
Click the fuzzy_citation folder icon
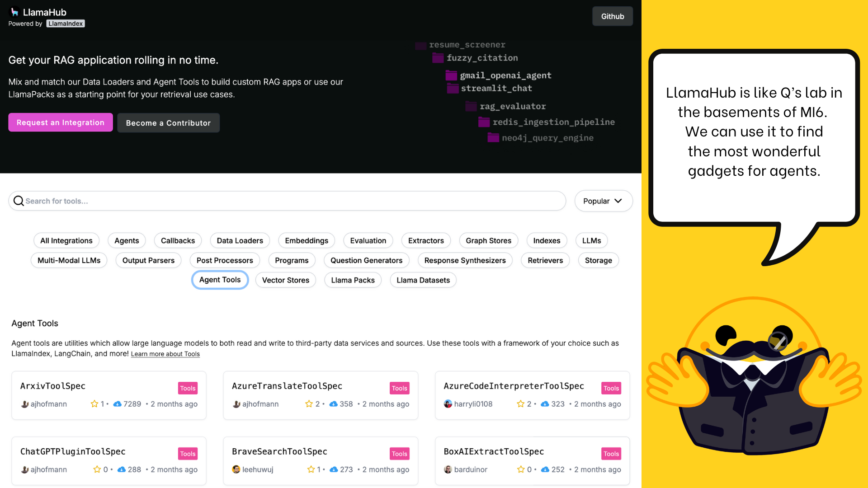438,57
